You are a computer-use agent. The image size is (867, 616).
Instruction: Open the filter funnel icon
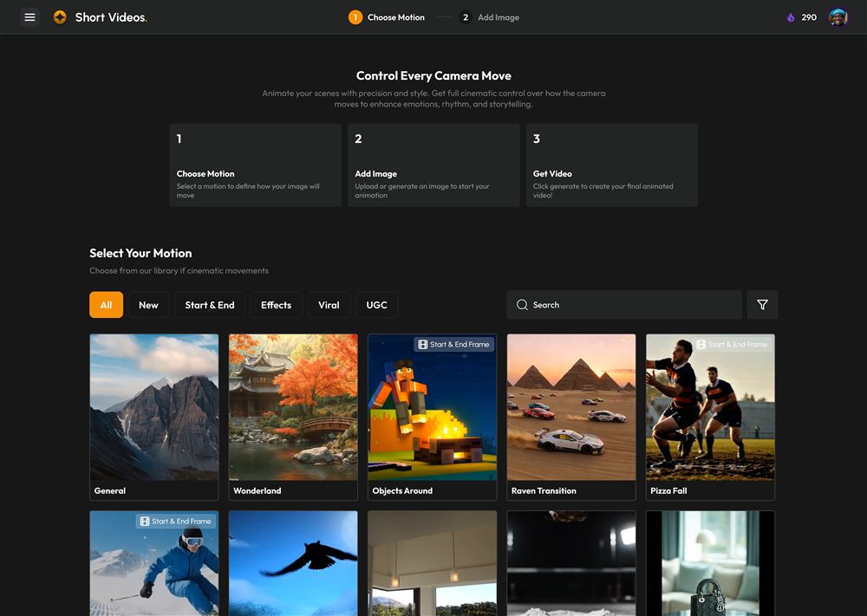[x=762, y=304]
